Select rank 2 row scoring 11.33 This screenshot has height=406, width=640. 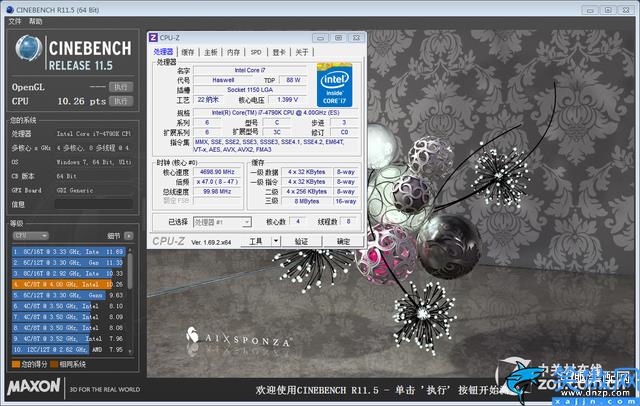click(x=68, y=262)
